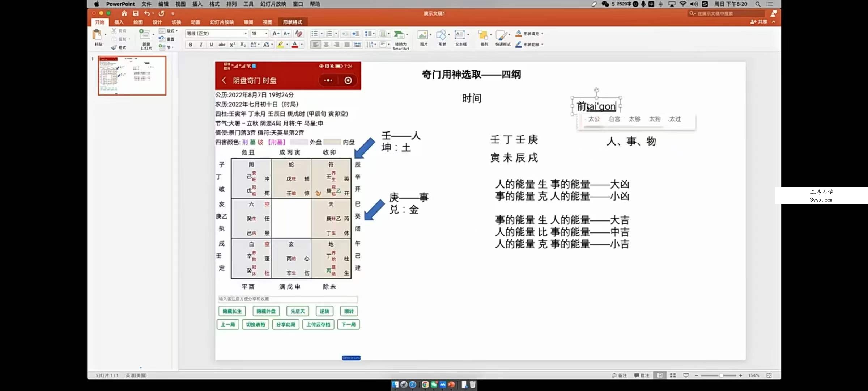Click the Save icon in the title bar
This screenshot has height=391, width=868.
coord(136,13)
